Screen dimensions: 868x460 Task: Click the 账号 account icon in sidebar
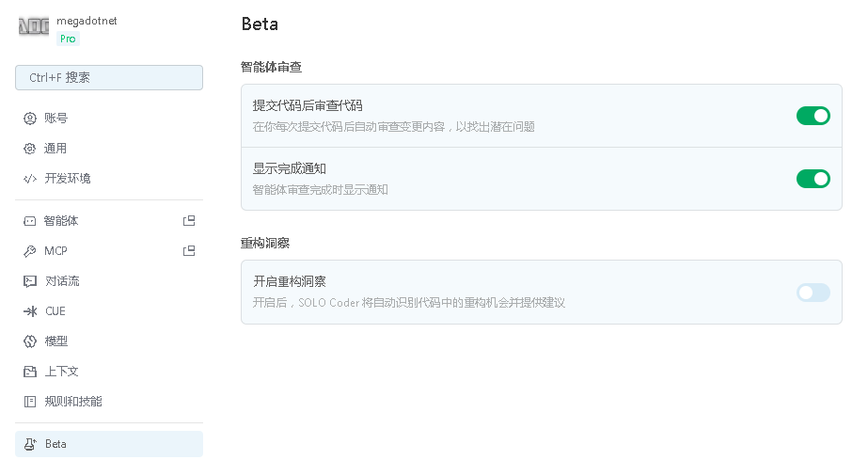point(29,119)
